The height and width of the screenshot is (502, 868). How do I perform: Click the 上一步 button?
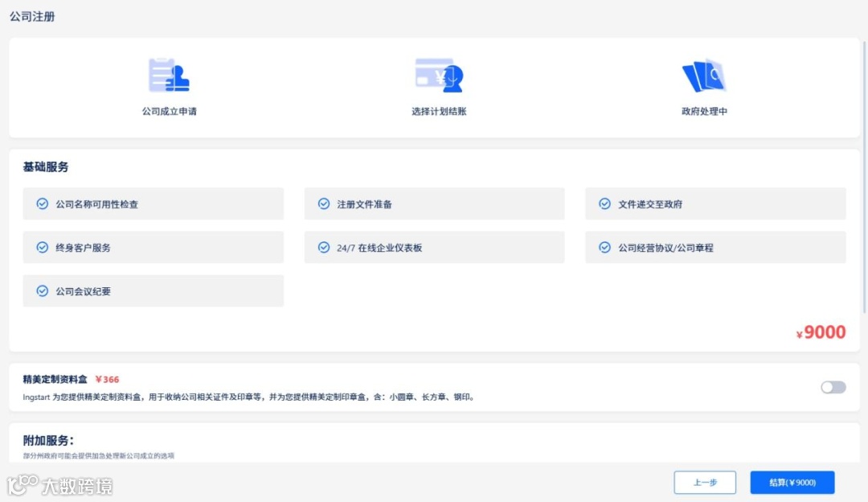click(x=704, y=482)
